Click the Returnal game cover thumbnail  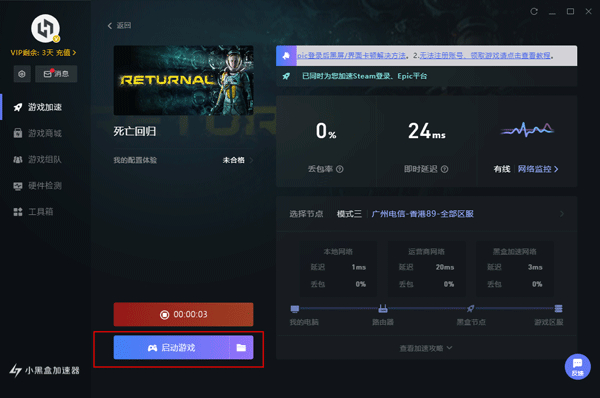coord(183,80)
